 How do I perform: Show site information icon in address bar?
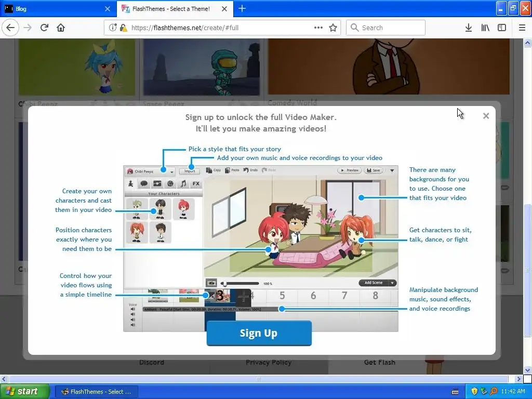click(x=113, y=28)
